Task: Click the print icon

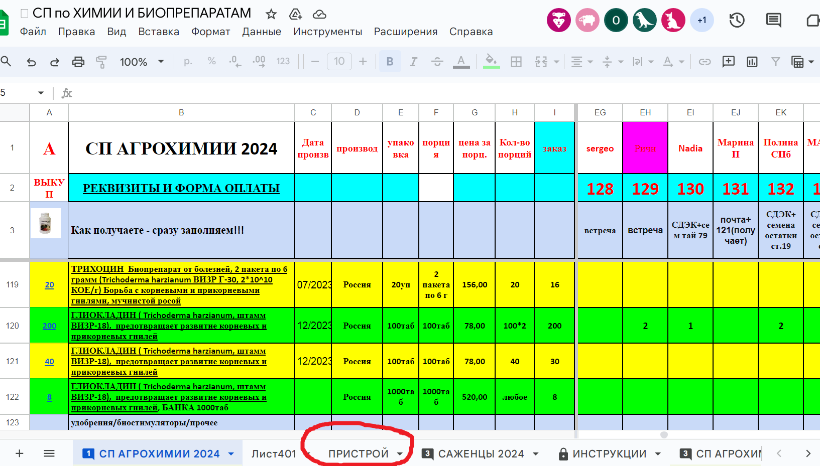Action: [x=79, y=62]
